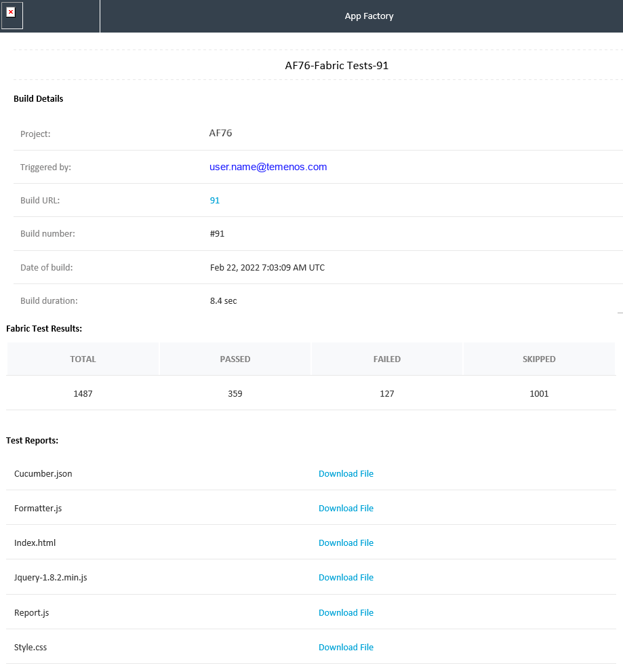This screenshot has width=623, height=672.
Task: Click the skipped test count 1001
Action: click(x=539, y=394)
